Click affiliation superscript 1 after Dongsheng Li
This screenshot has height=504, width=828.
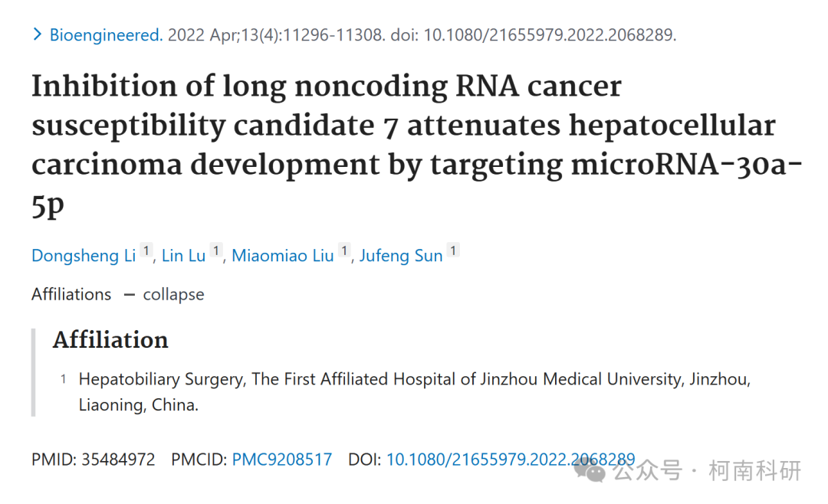(x=146, y=250)
